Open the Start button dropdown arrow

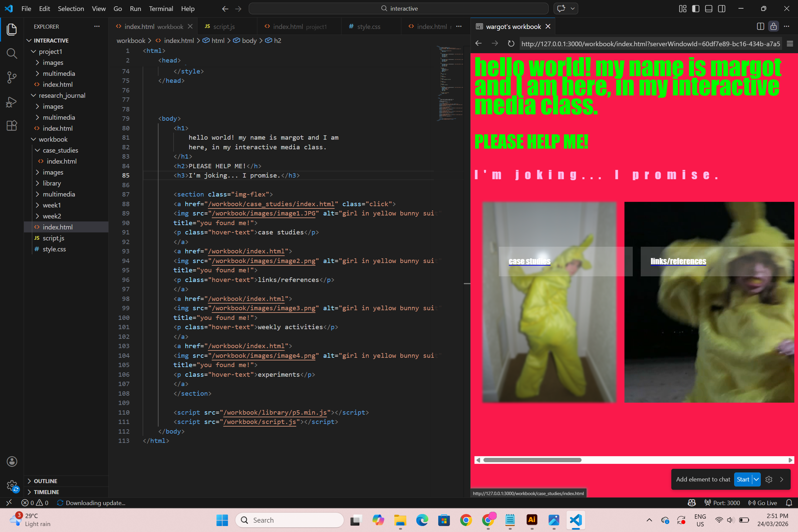tap(756, 479)
